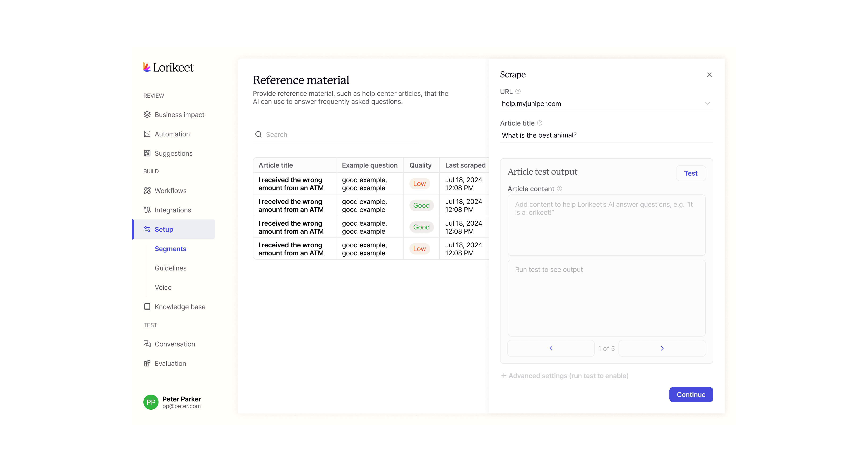Click the Lorikeet logo
The height and width of the screenshot is (472, 868).
click(168, 67)
